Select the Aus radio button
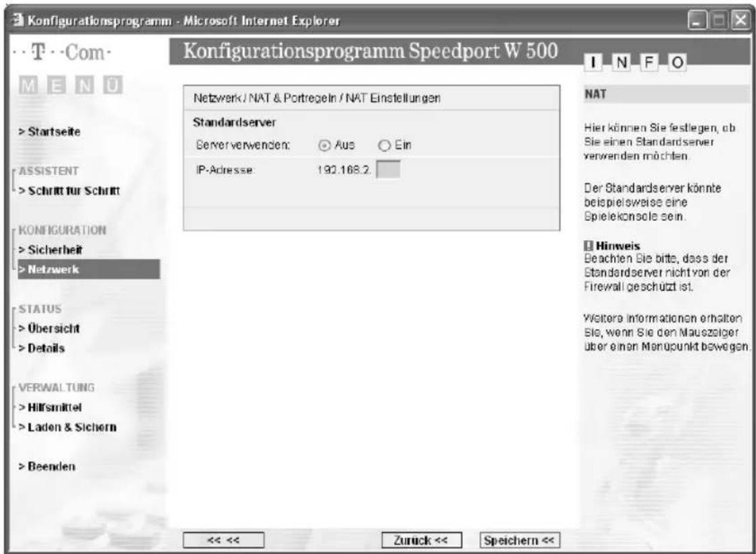Image resolution: width=756 pixels, height=554 pixels. [x=324, y=145]
